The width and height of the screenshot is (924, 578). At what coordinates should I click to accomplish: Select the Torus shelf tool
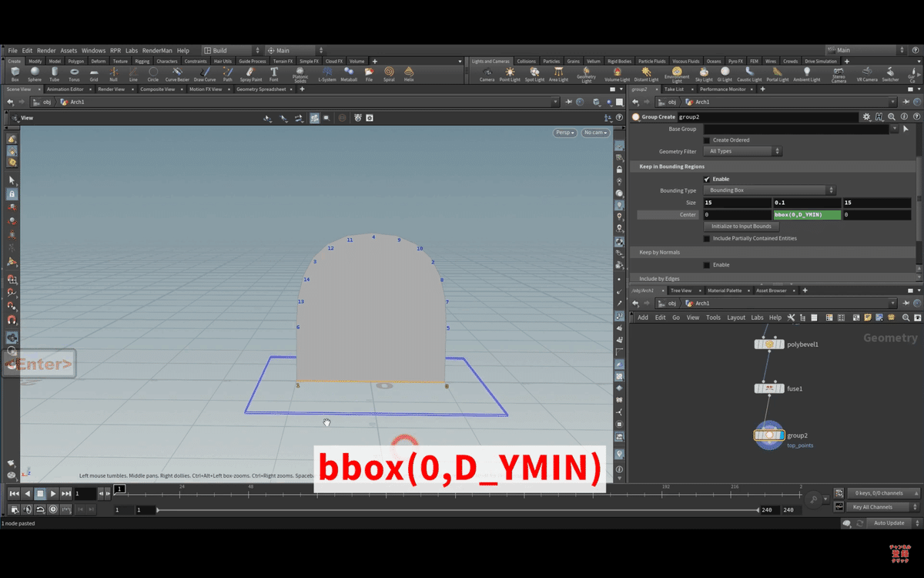pos(74,74)
